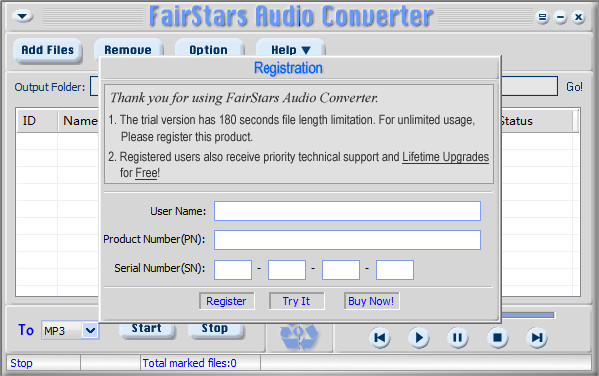Viewport: 599px width, 376px height.
Task: Click the first Serial Number box
Action: tap(233, 270)
